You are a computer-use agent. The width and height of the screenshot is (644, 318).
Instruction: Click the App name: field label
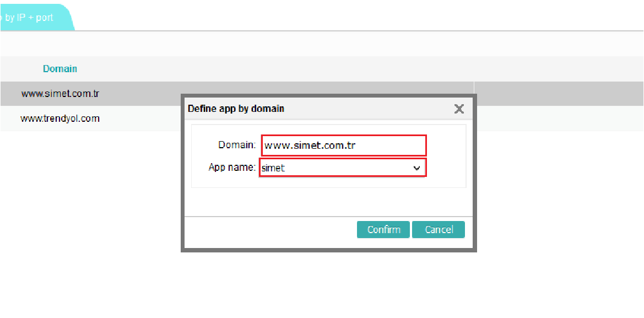pyautogui.click(x=232, y=168)
